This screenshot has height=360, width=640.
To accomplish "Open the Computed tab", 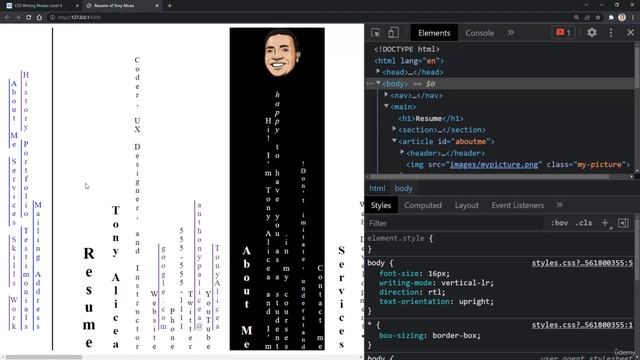I will (x=423, y=205).
